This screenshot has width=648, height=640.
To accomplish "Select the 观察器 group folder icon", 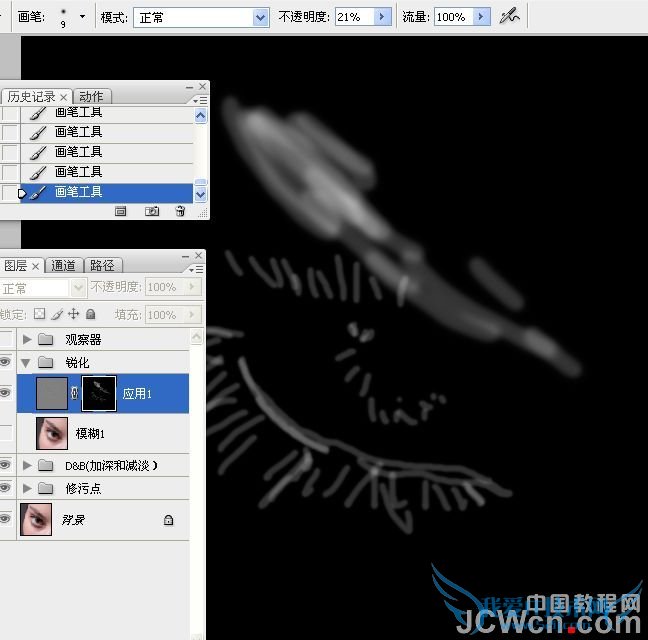I will 45,340.
